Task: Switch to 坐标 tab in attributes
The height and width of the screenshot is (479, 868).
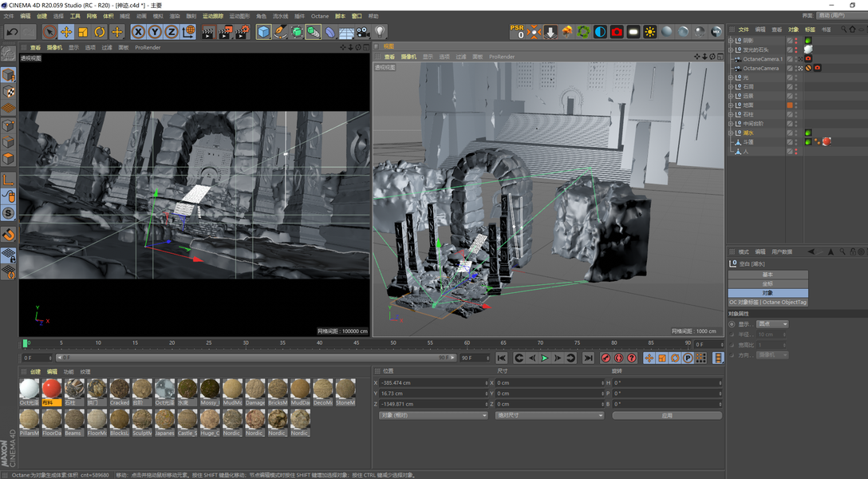Action: point(767,283)
